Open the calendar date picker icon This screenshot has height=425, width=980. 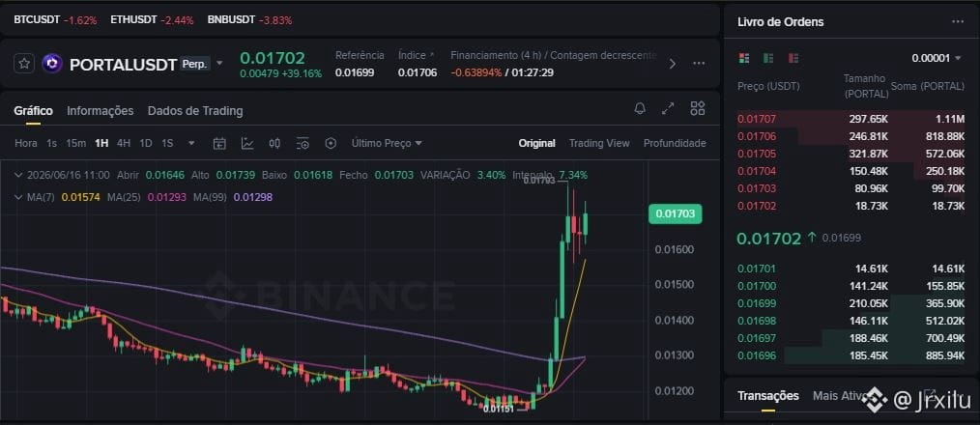pos(218,143)
